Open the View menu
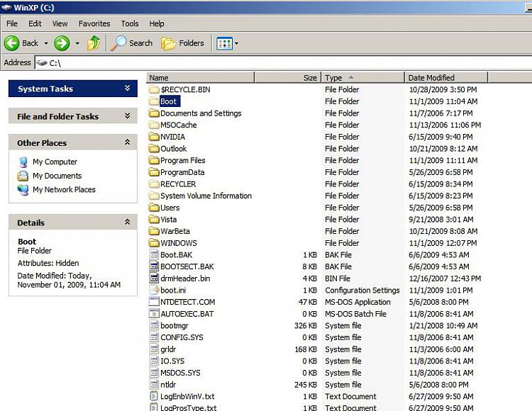 60,23
